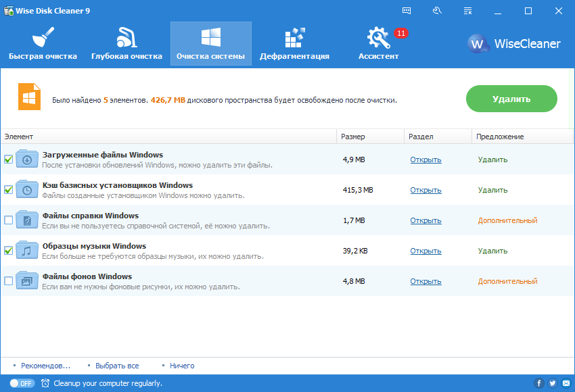Screen dimensions: 575x392
Task: Open the menu list icon in title bar
Action: tap(467, 11)
